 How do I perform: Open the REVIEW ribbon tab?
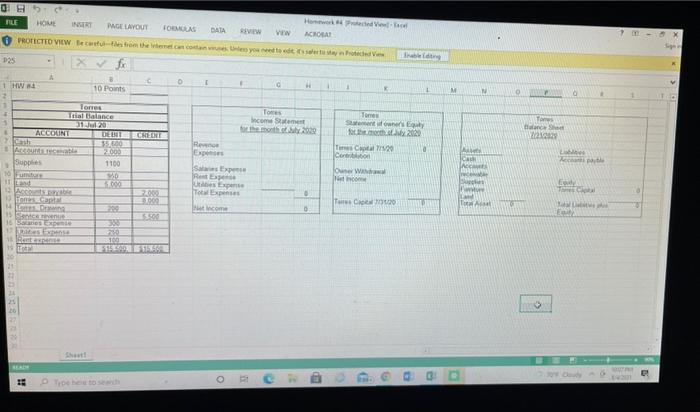[250, 31]
